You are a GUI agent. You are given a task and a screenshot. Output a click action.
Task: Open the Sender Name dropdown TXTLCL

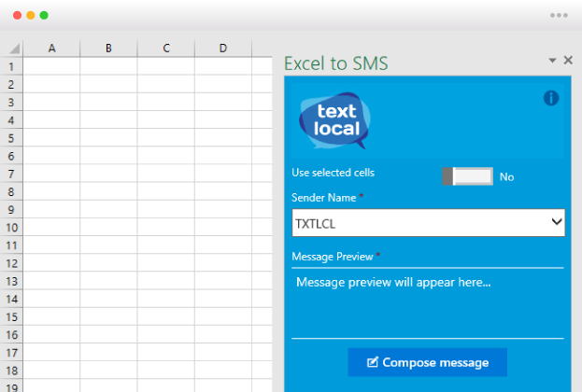tap(429, 223)
